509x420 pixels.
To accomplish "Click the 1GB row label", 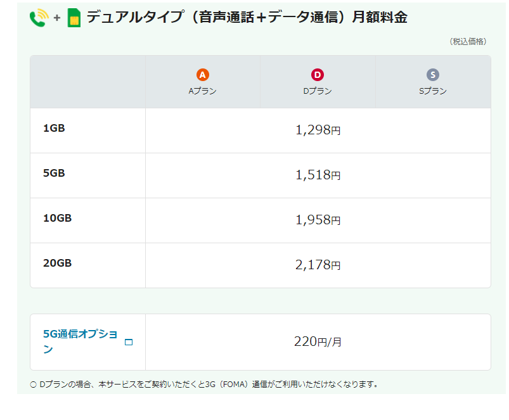I will click(x=54, y=128).
